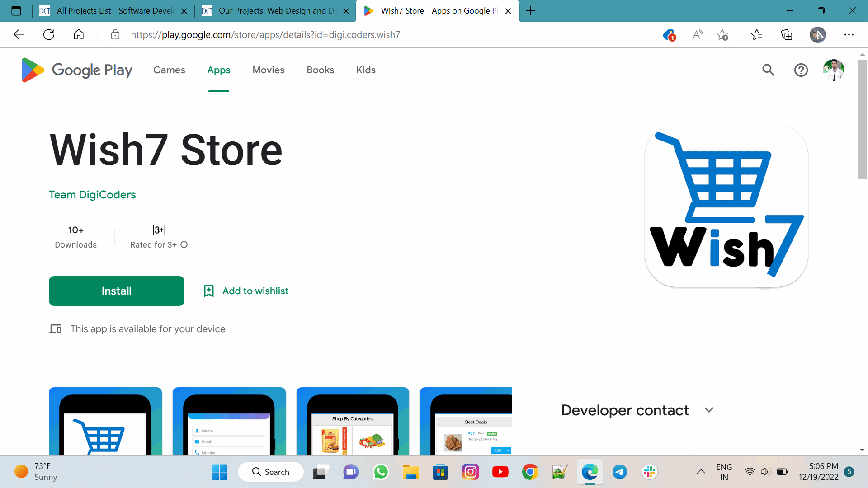Open the Teams Chat taskbar icon
This screenshot has height=488, width=868.
350,472
